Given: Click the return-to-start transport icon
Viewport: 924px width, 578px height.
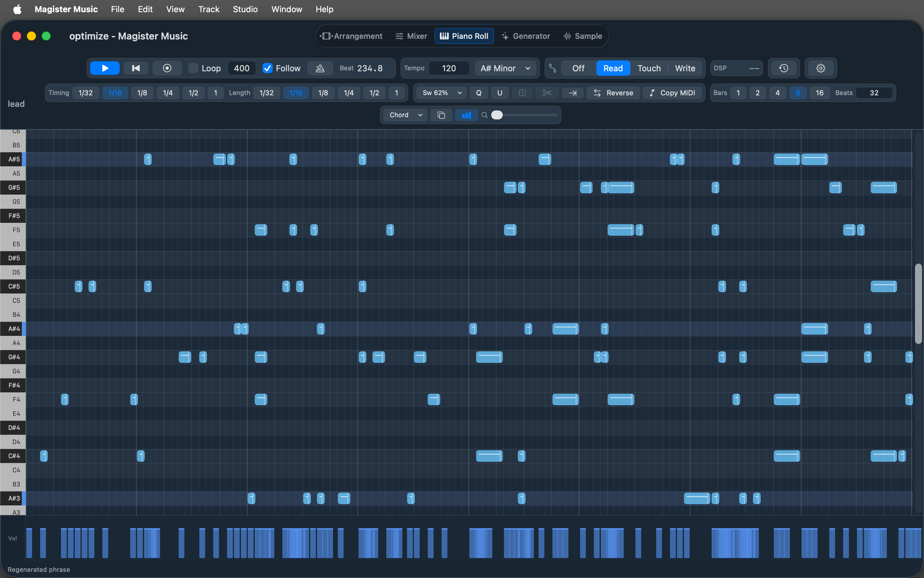Looking at the screenshot, I should pyautogui.click(x=135, y=68).
